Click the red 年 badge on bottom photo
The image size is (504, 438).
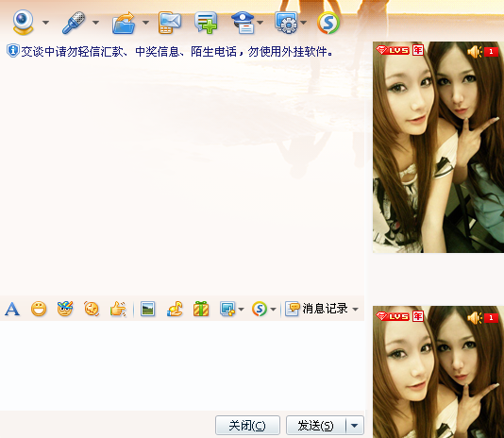click(x=418, y=316)
